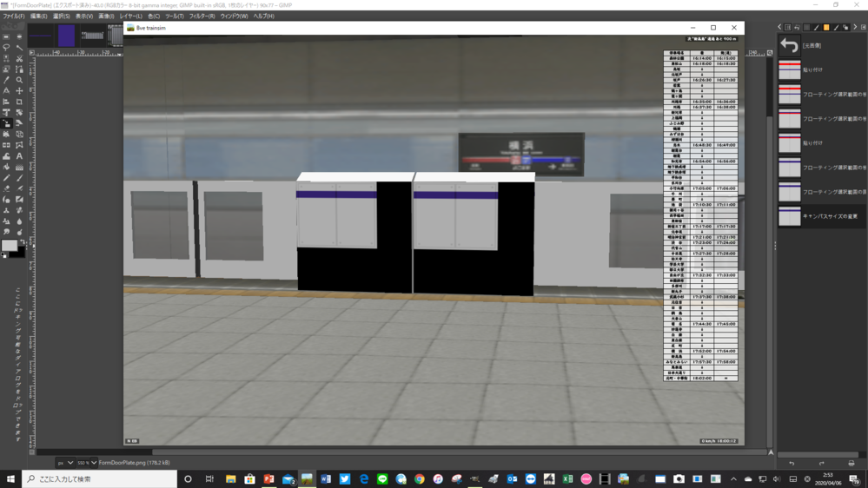Click the foreground color swatch

tap(9, 246)
